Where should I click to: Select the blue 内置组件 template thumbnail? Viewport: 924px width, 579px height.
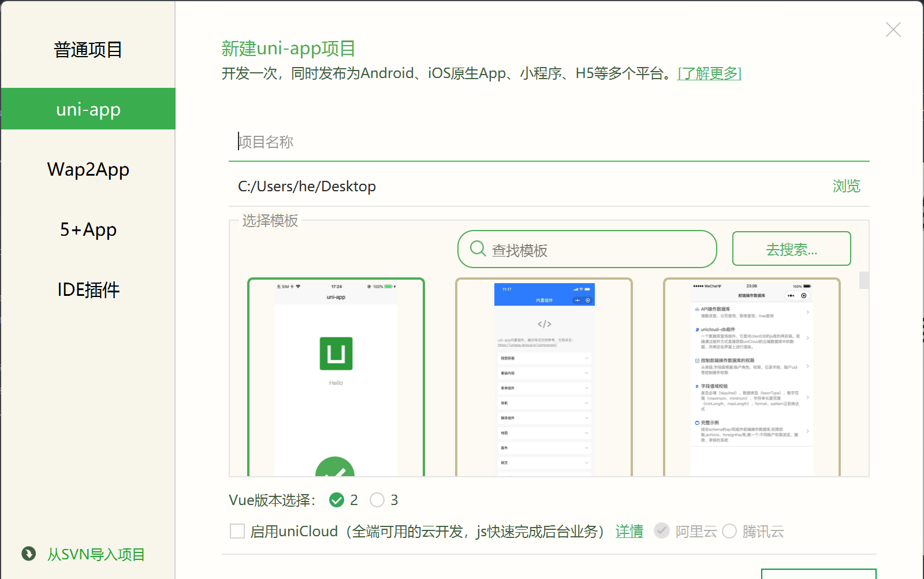[544, 377]
